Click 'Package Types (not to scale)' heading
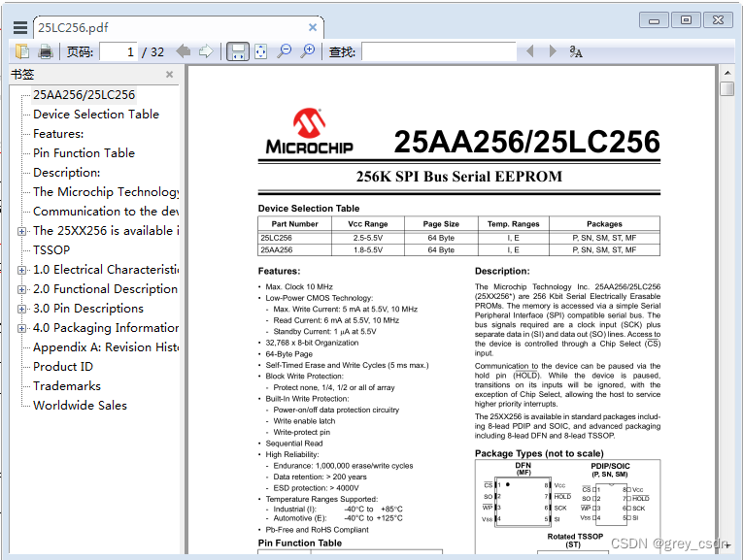Image resolution: width=743 pixels, height=560 pixels. [539, 453]
